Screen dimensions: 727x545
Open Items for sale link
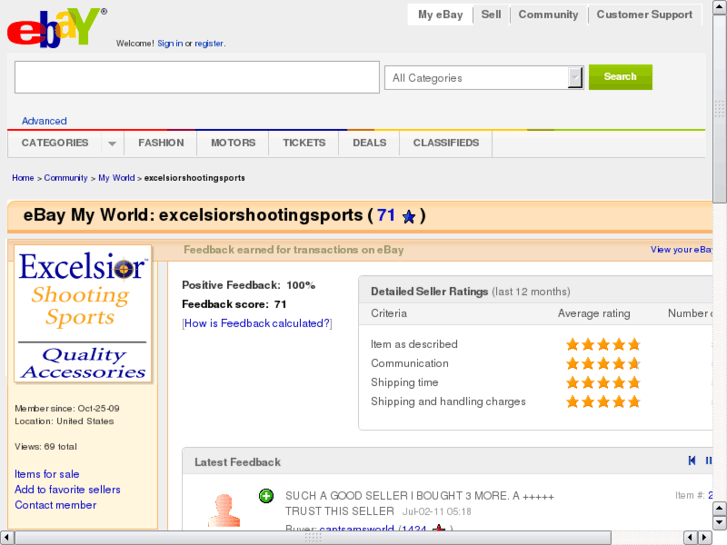[x=46, y=474]
